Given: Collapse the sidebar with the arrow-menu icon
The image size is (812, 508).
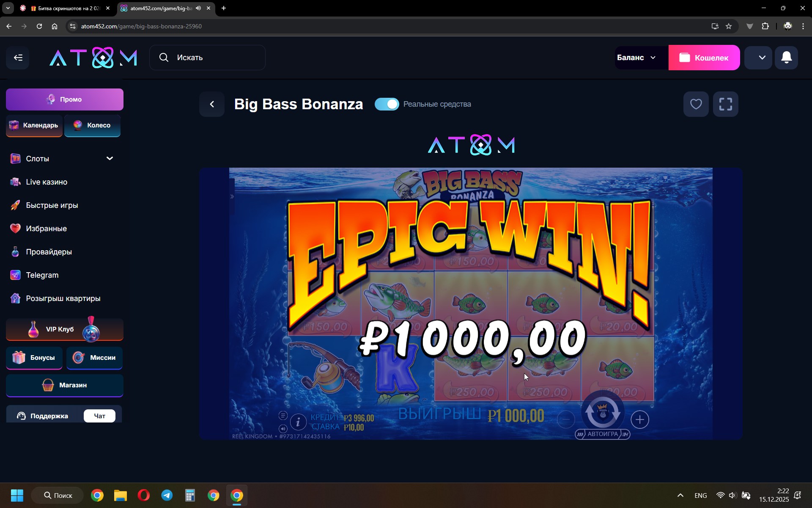Looking at the screenshot, I should pyautogui.click(x=18, y=58).
